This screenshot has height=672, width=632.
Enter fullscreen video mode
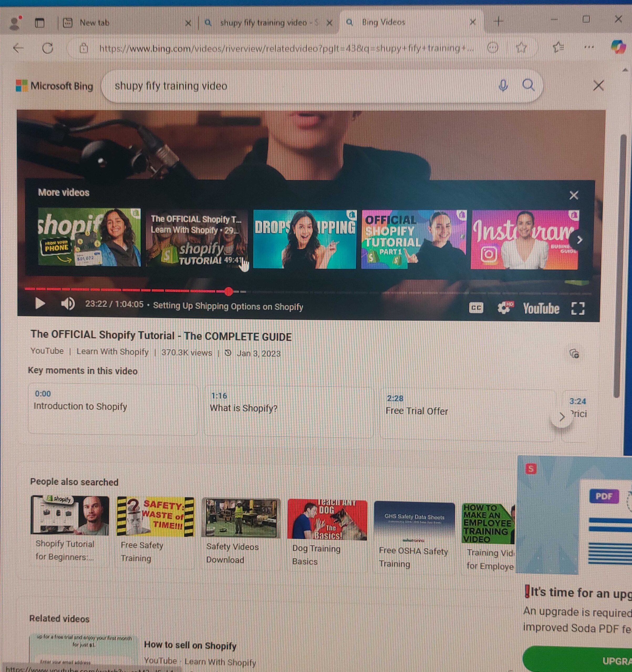[x=578, y=308]
